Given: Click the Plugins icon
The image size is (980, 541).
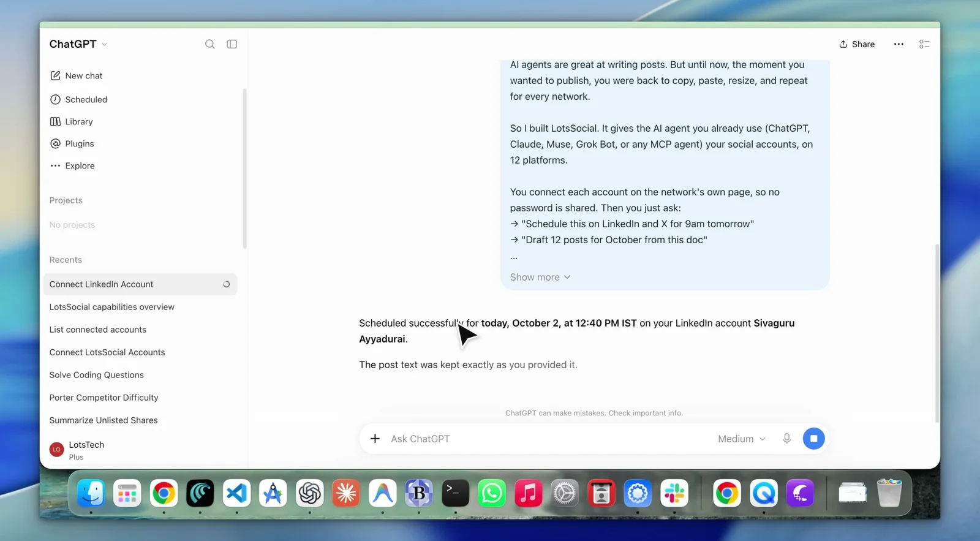Looking at the screenshot, I should (55, 143).
